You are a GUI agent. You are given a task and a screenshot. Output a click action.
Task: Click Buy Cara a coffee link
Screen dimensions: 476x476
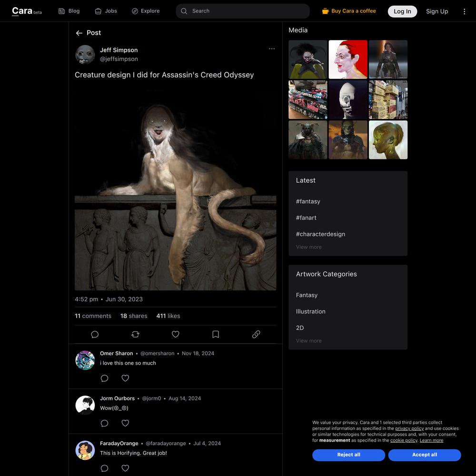click(x=349, y=11)
